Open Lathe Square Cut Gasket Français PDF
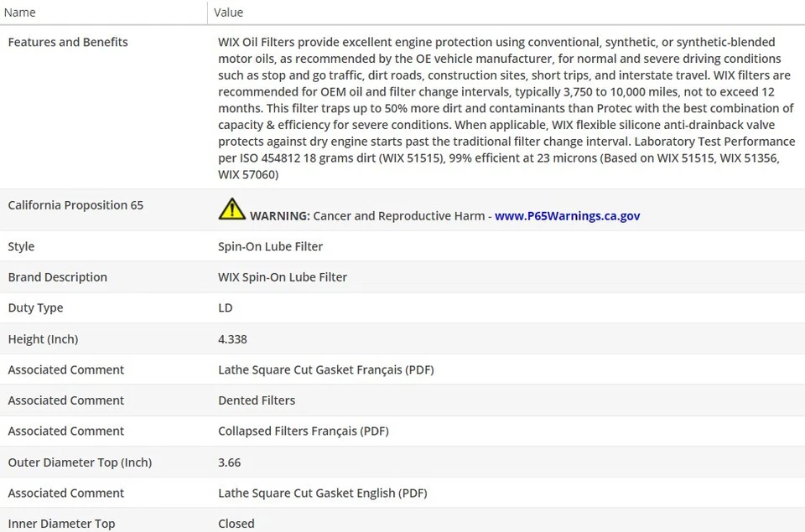Screen dimensions: 805x532 (x=325, y=369)
